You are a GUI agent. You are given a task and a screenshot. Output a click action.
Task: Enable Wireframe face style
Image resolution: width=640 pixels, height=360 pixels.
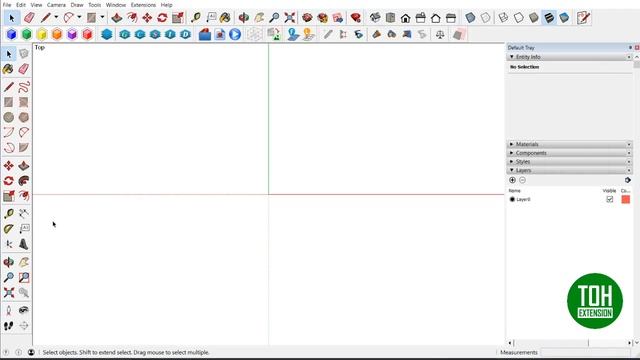pyautogui.click(x=503, y=18)
